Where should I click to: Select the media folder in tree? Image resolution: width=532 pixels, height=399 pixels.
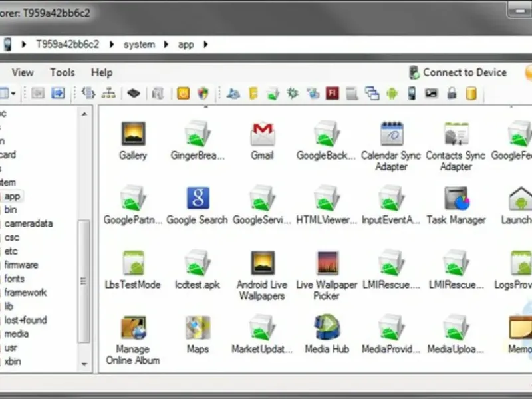(x=16, y=334)
